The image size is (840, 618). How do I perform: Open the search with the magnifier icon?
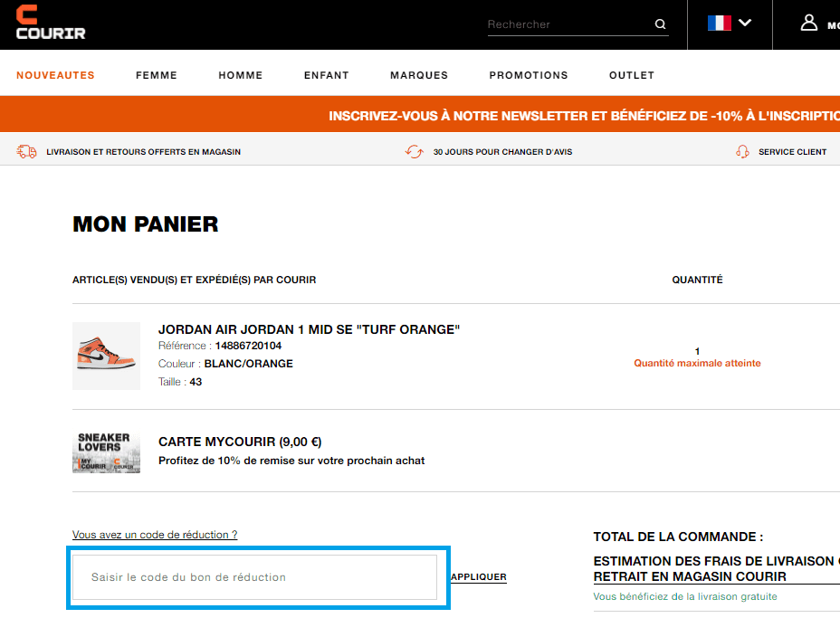[660, 24]
